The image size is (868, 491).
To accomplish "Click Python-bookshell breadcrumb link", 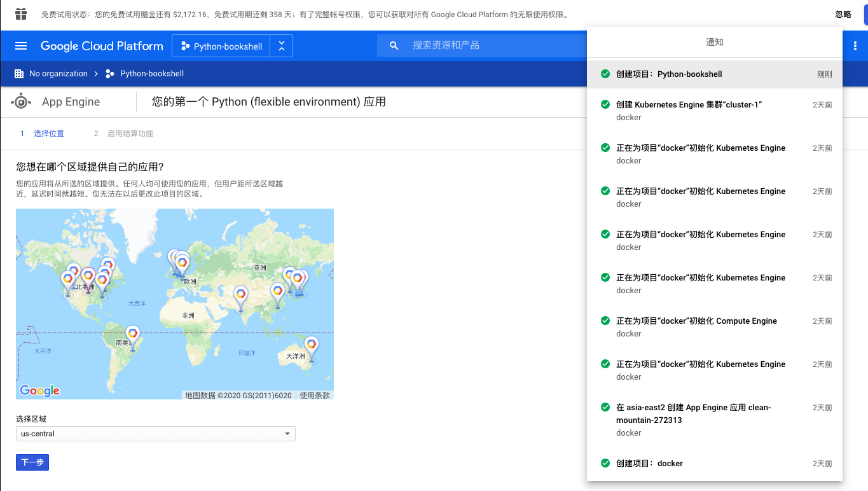I will point(152,74).
